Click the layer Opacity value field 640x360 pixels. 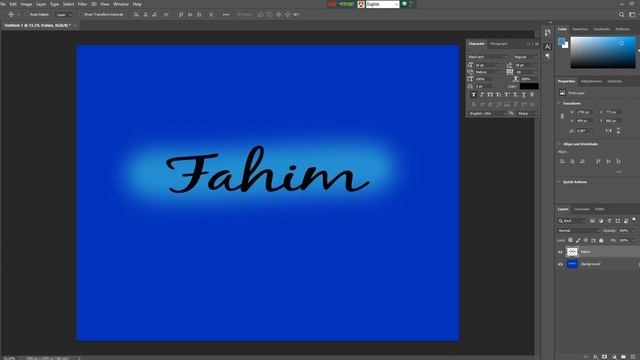coord(625,231)
